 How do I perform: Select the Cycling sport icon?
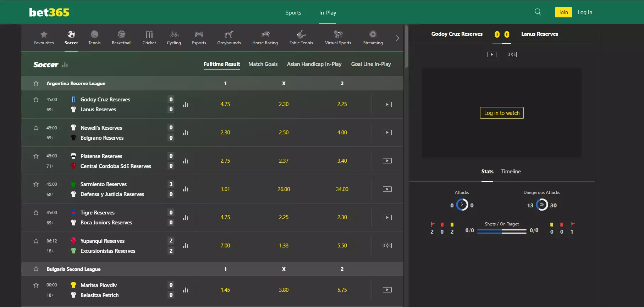[x=174, y=34]
